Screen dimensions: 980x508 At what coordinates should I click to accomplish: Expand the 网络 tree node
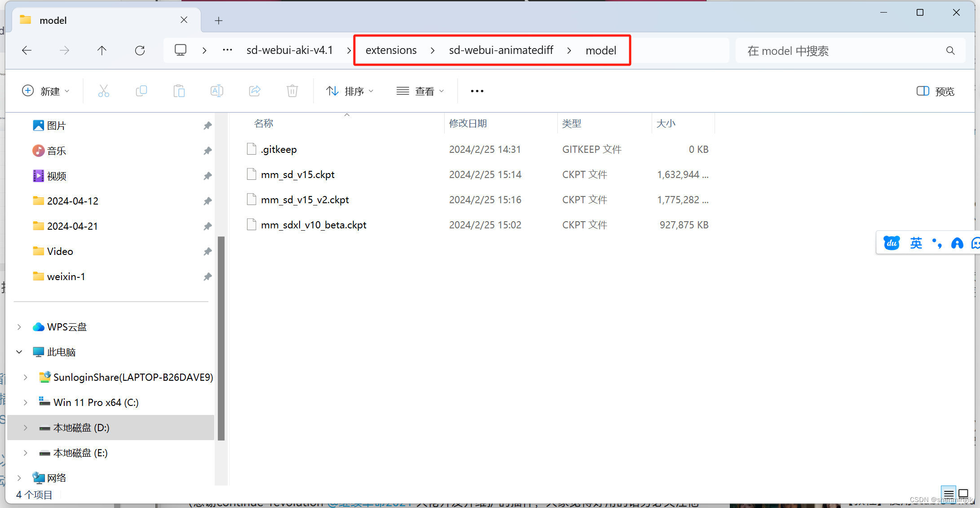point(19,478)
